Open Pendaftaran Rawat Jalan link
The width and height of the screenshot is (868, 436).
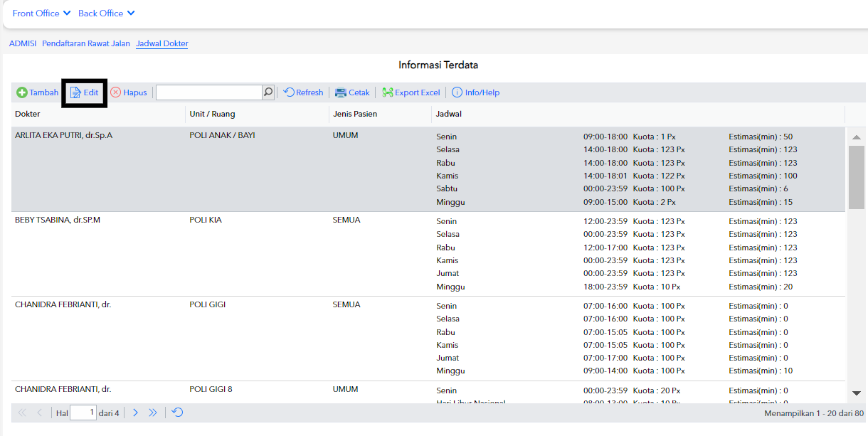(x=86, y=43)
